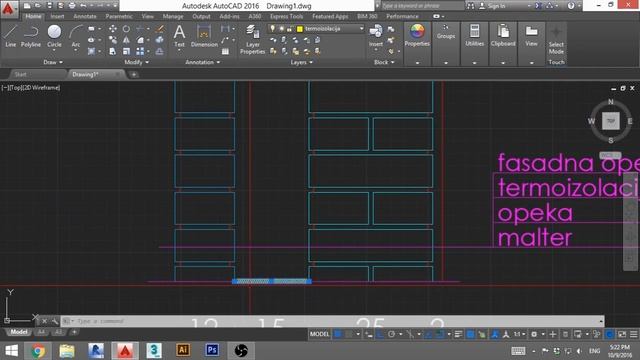
Task: Open the annotation scale 1:1 dropdown
Action: click(x=519, y=334)
